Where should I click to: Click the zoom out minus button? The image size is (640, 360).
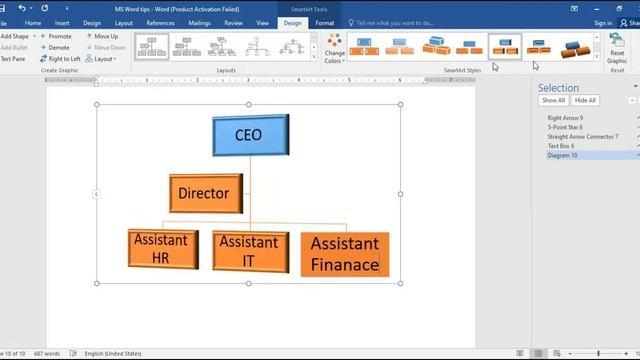pyautogui.click(x=570, y=353)
